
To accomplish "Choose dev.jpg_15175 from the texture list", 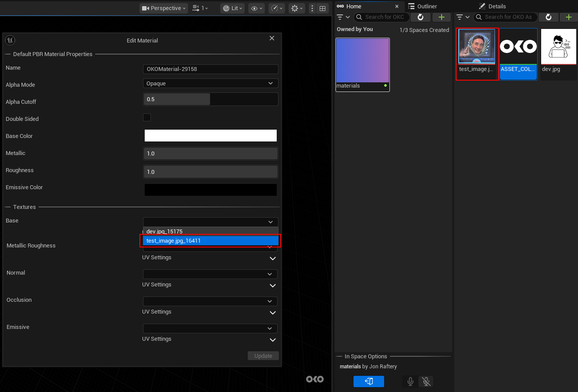I will 211,231.
